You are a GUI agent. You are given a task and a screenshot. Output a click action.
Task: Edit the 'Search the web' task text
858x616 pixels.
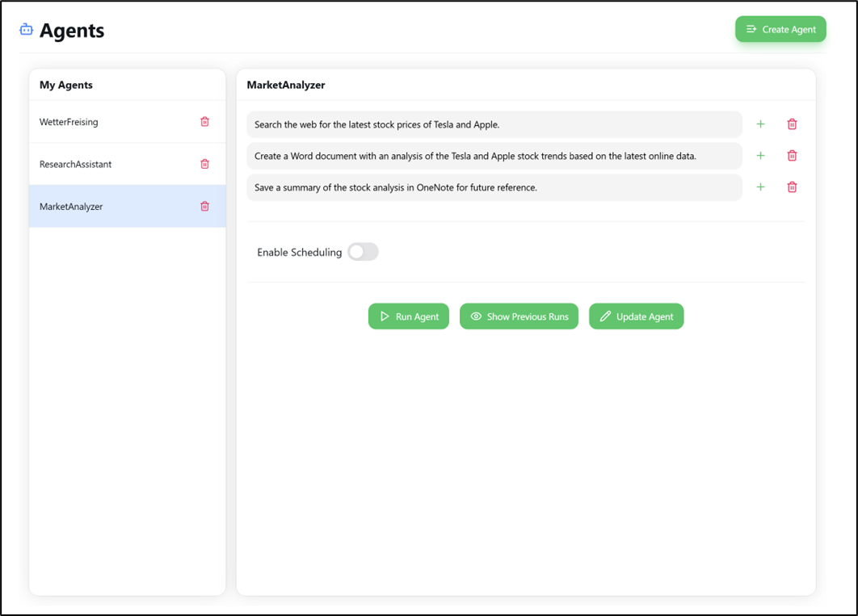(493, 124)
